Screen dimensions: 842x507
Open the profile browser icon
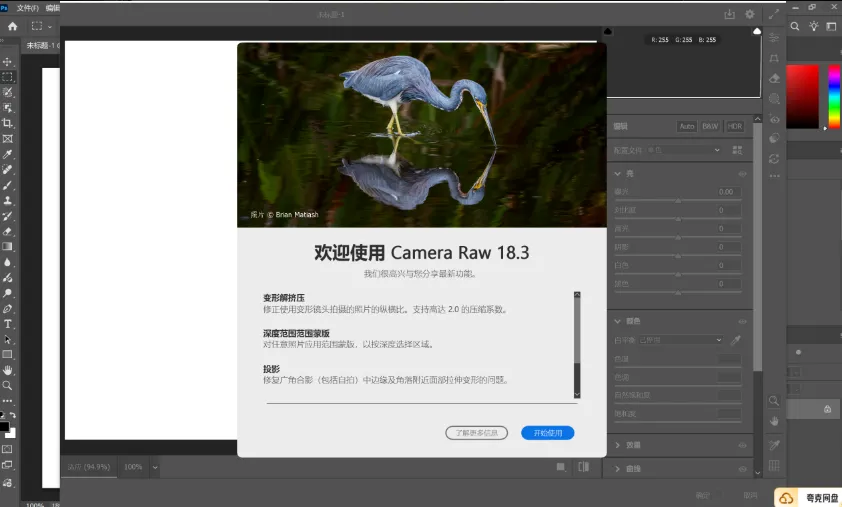point(737,150)
